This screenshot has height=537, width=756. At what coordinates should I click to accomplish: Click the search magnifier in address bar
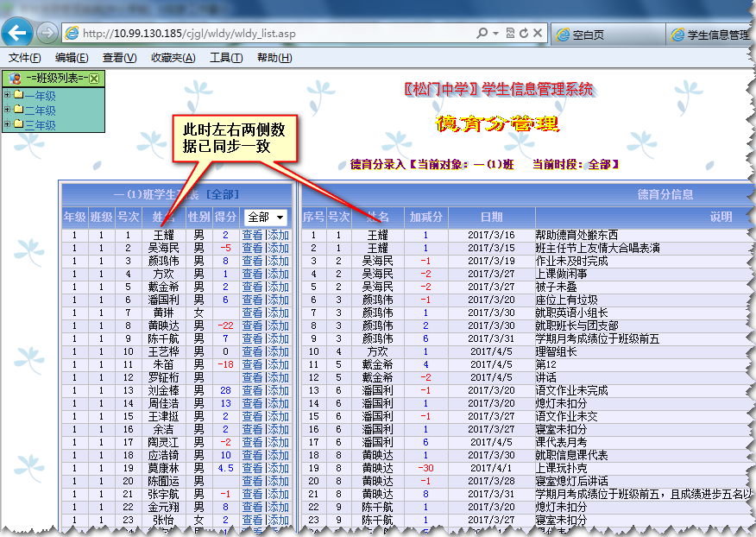[482, 34]
